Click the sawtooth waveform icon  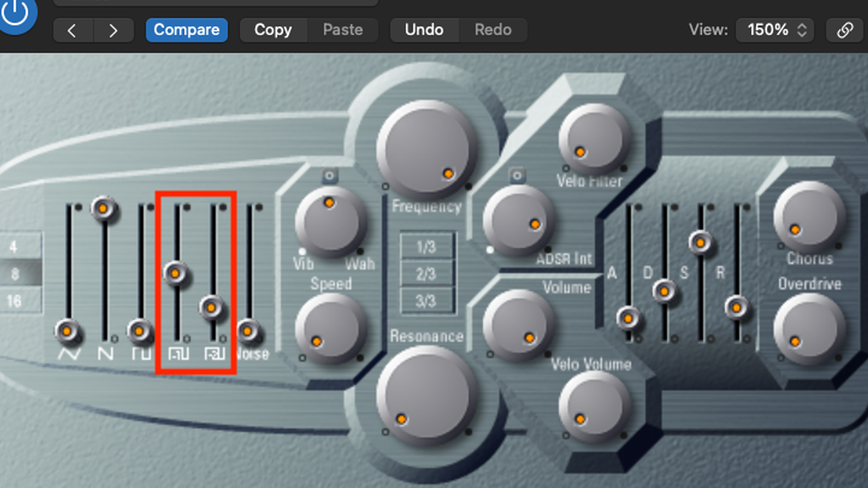pos(105,353)
